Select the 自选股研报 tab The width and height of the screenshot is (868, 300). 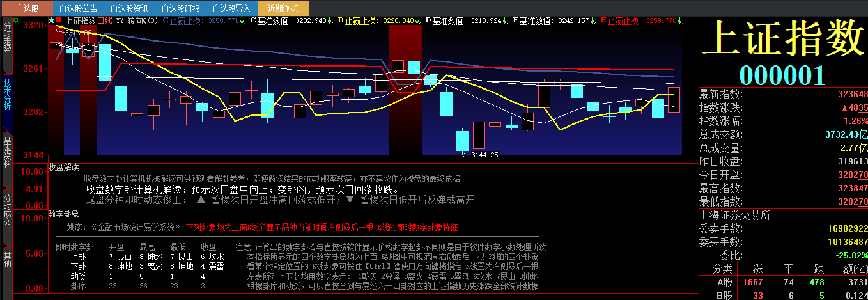tap(180, 8)
